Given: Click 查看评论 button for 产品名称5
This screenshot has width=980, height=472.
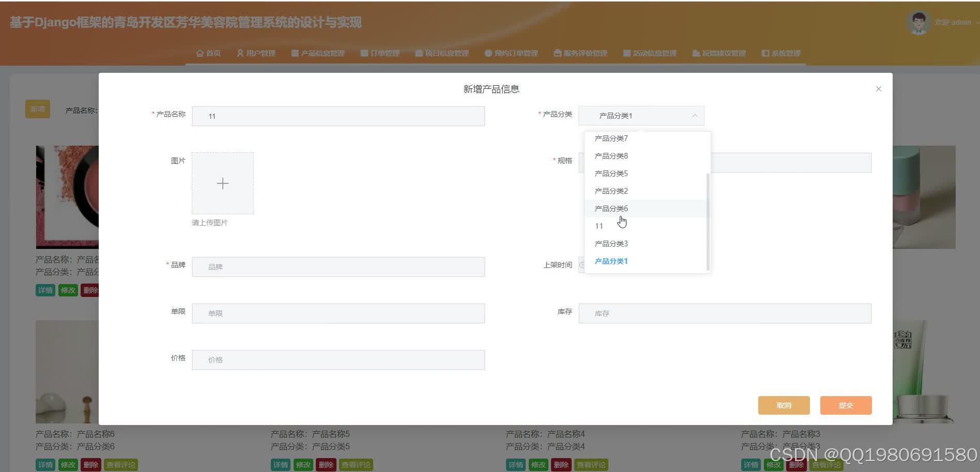Looking at the screenshot, I should click(x=356, y=465).
